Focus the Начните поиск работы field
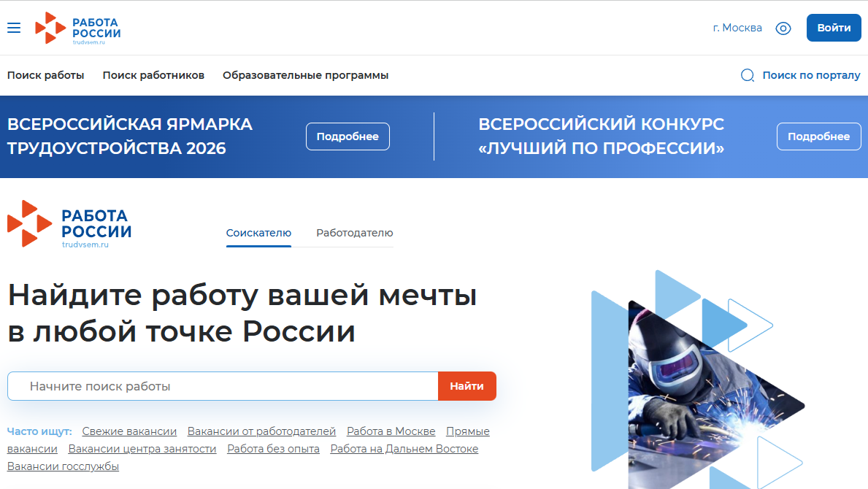The image size is (868, 489). click(223, 386)
